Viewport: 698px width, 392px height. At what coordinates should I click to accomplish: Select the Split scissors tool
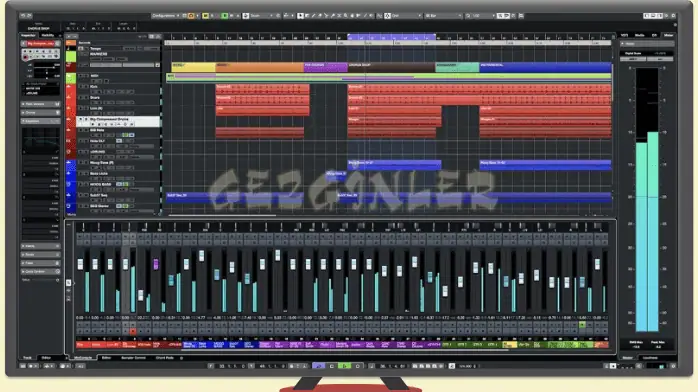(x=326, y=16)
